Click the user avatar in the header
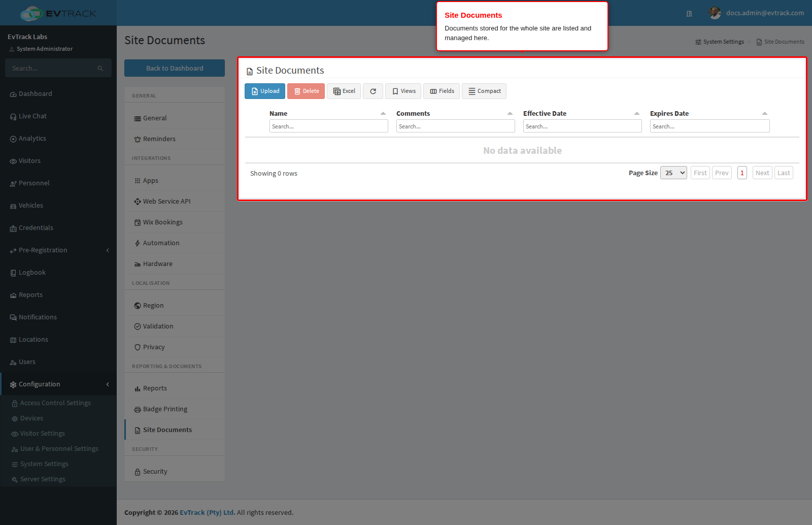 click(x=715, y=13)
